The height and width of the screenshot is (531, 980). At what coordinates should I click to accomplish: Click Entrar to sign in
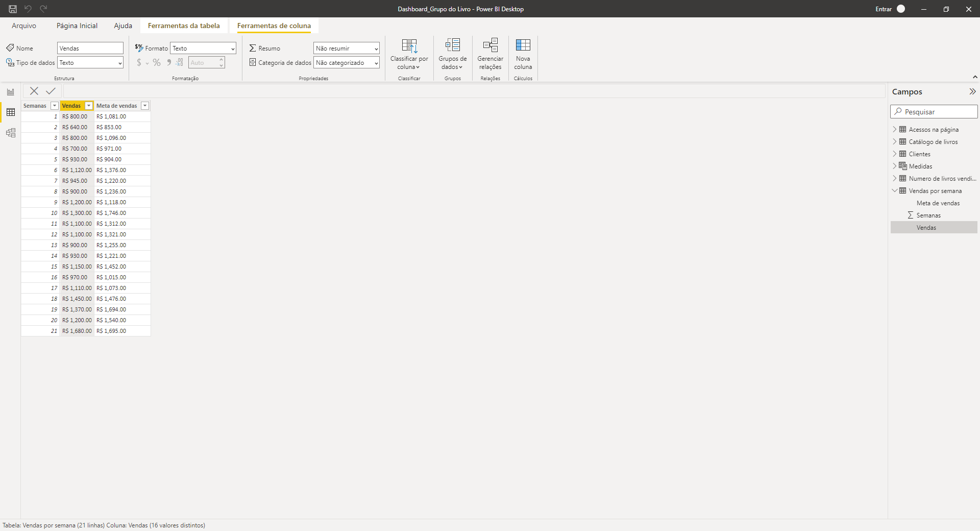click(x=884, y=9)
